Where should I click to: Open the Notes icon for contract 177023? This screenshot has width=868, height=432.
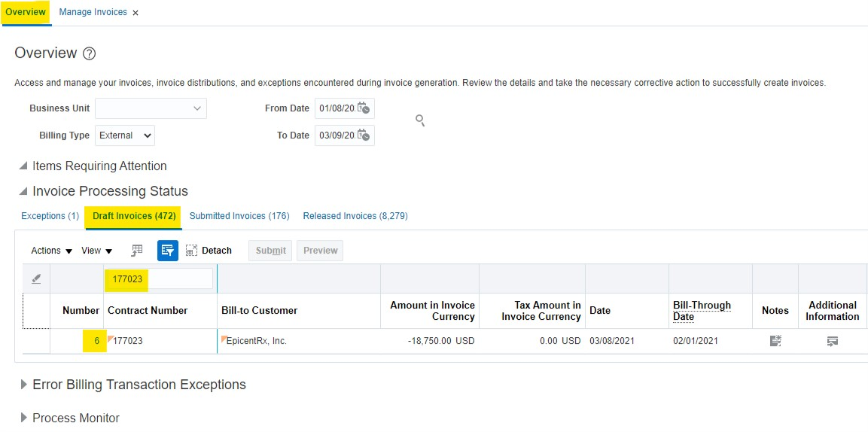[775, 341]
